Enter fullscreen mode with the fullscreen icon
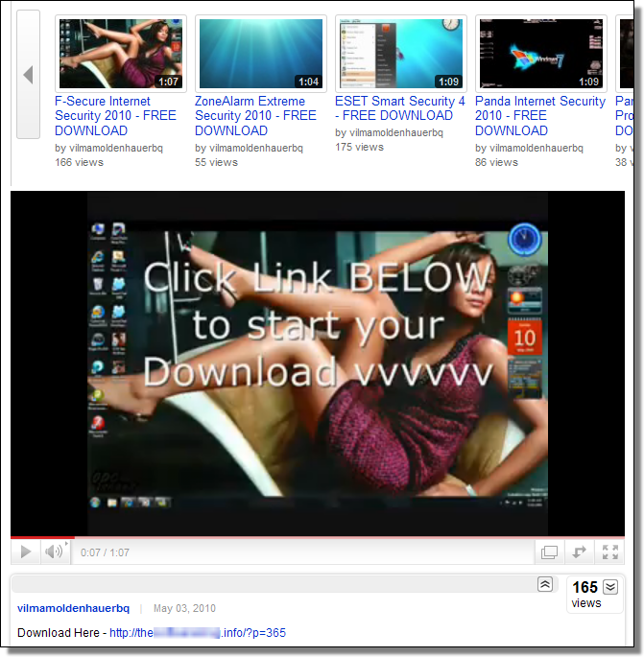The image size is (644, 657). 609,551
